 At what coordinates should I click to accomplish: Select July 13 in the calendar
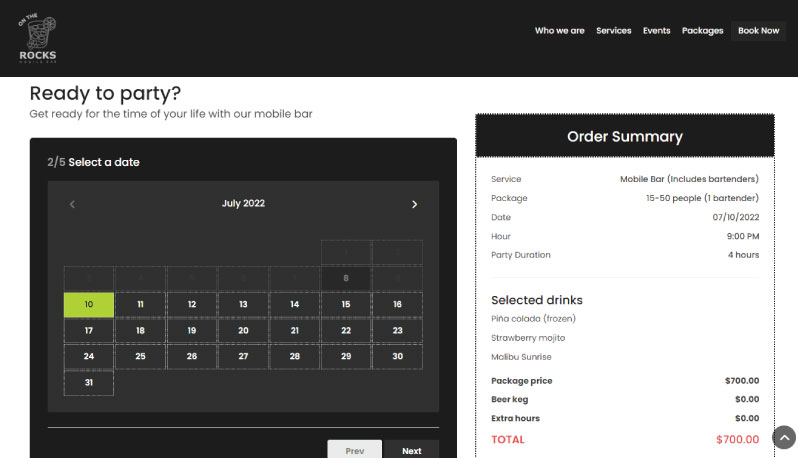(x=243, y=305)
